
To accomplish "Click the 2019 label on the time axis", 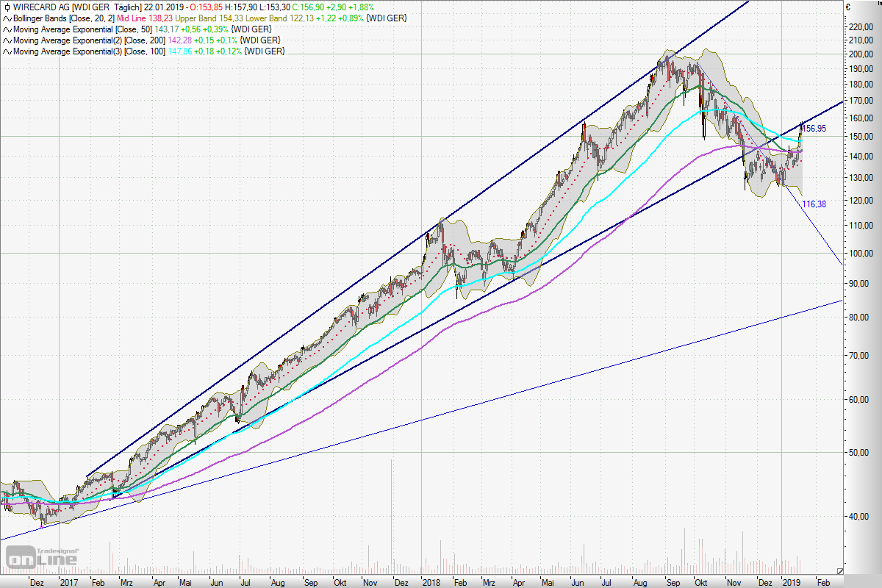I will point(790,581).
